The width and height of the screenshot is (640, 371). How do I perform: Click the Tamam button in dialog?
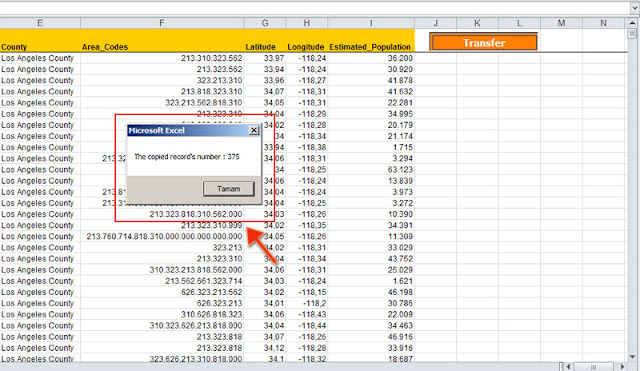[x=229, y=189]
